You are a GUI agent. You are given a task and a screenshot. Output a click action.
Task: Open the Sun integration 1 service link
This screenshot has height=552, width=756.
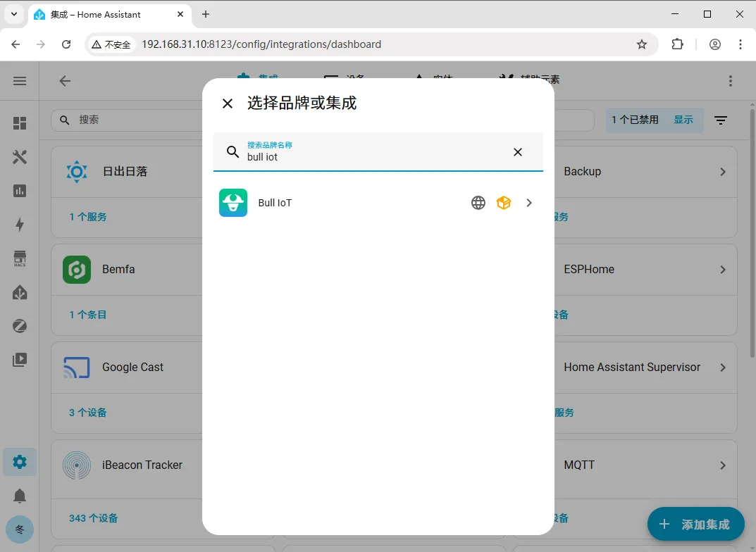[x=88, y=217]
